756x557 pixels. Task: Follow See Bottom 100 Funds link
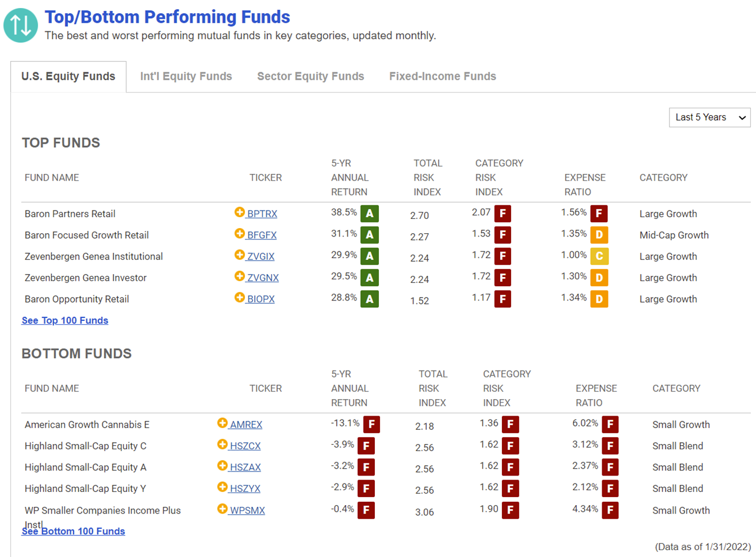[73, 531]
